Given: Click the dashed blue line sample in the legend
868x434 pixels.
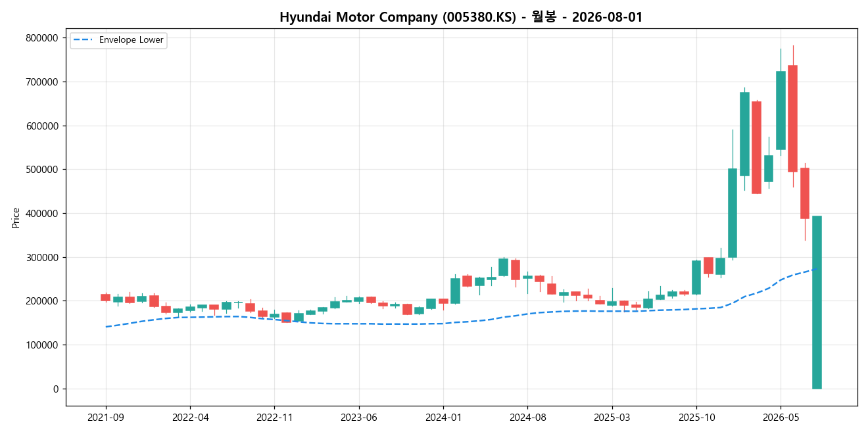Looking at the screenshot, I should [84, 40].
